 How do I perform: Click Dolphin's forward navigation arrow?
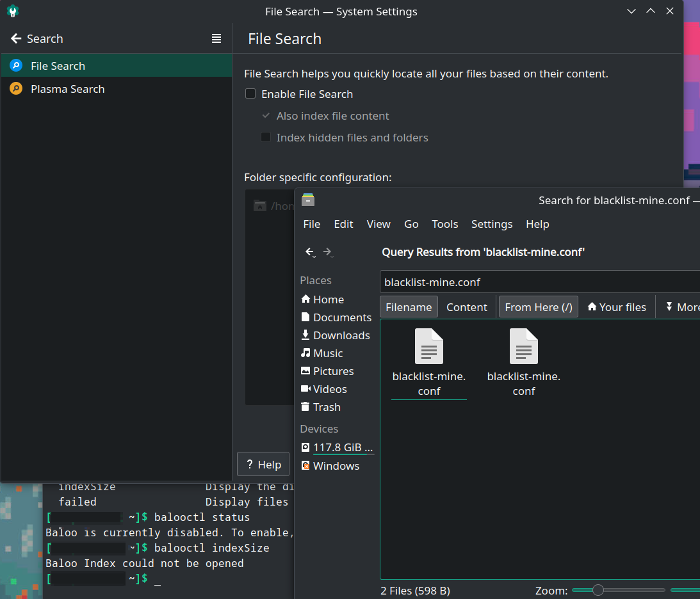[328, 252]
